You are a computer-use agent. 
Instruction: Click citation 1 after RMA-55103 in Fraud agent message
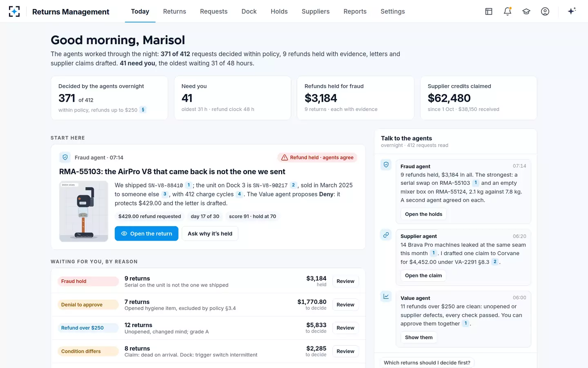click(475, 183)
